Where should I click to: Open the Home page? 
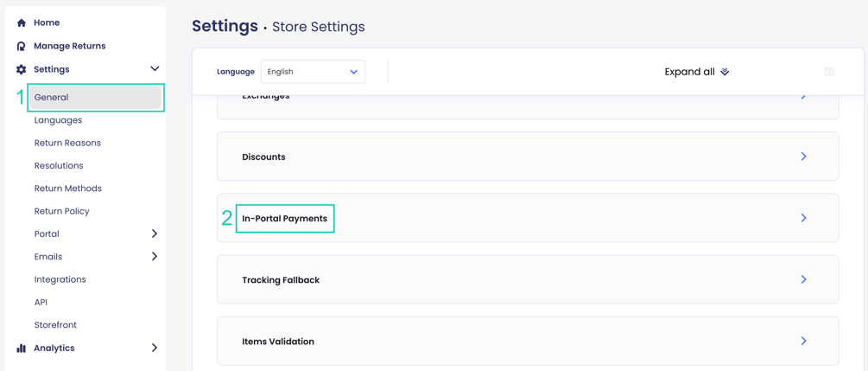pyautogui.click(x=47, y=22)
